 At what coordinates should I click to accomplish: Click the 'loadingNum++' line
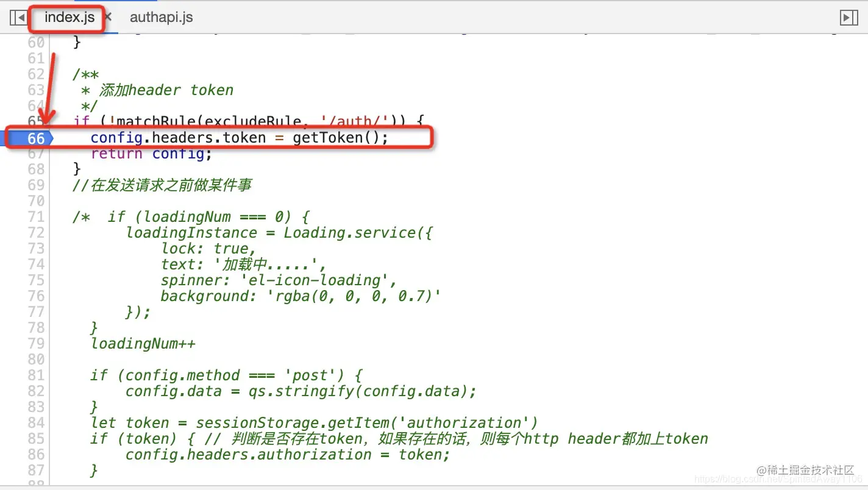(143, 344)
